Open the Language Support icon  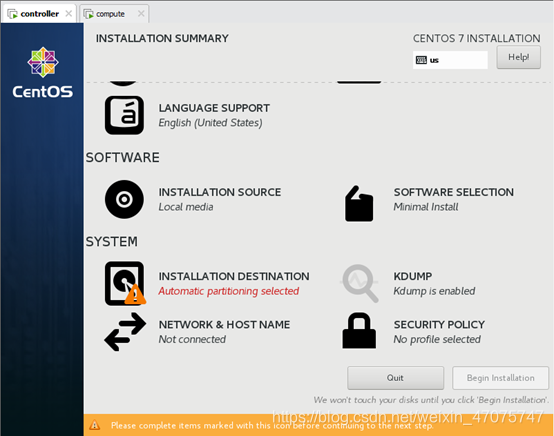click(124, 115)
